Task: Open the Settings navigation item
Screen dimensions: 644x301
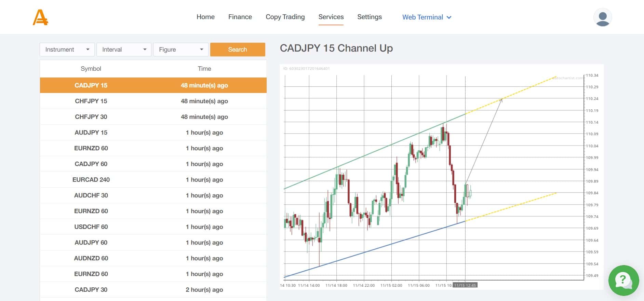Action: [370, 17]
